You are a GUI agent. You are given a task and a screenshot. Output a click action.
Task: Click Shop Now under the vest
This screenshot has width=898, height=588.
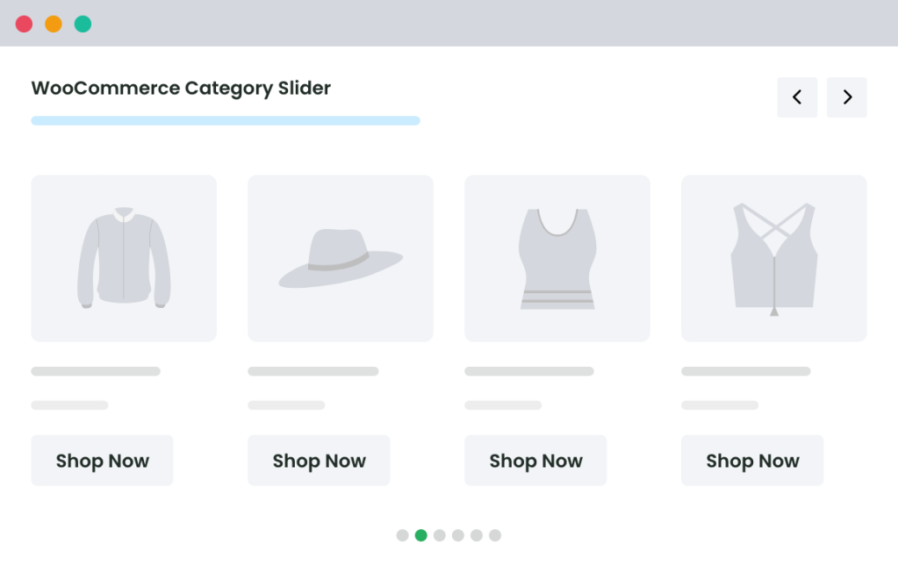[x=752, y=461]
